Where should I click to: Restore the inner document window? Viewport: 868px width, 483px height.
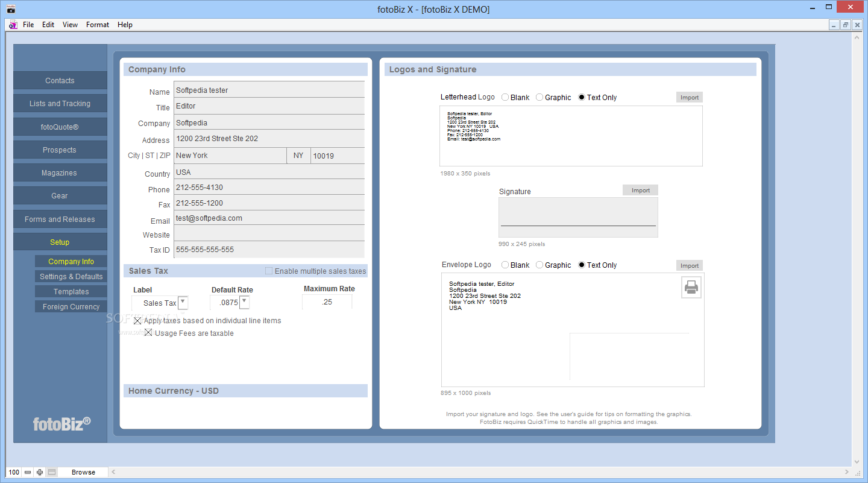point(846,25)
